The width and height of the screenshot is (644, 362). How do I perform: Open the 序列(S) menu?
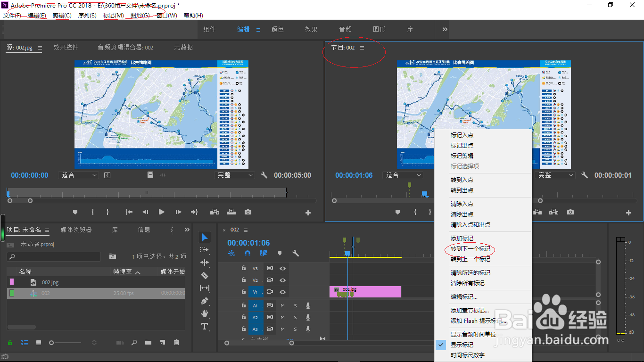coord(87,15)
